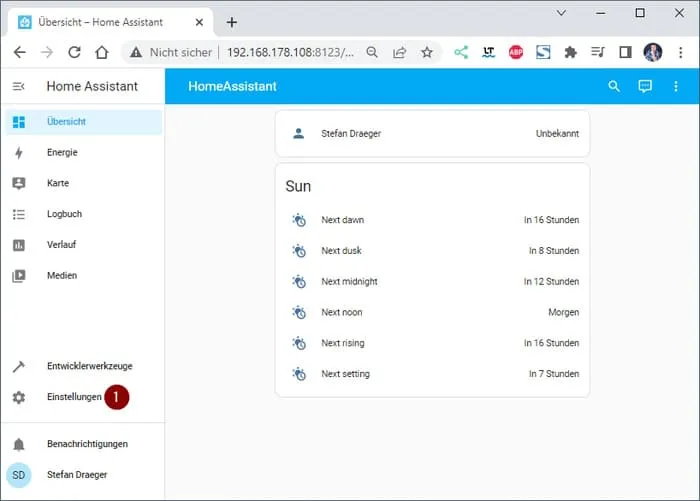Open Next dawn sensor details

[x=432, y=220]
